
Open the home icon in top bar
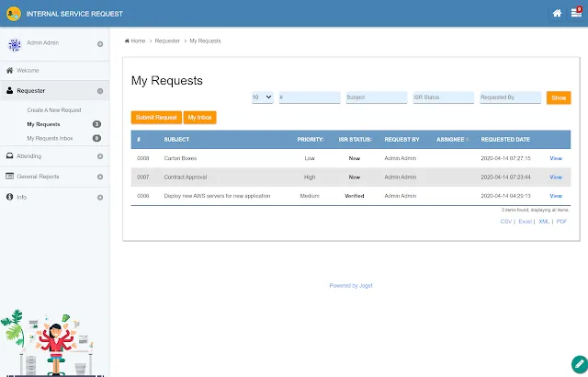pyautogui.click(x=557, y=14)
